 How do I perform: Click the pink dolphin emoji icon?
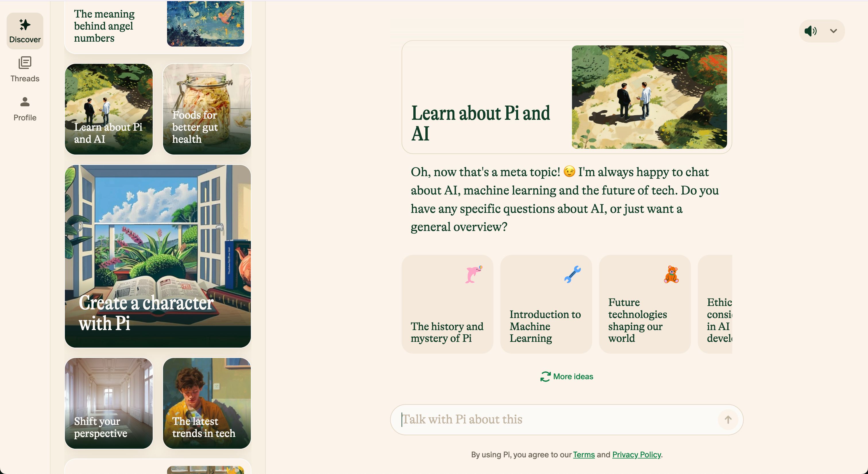coord(474,274)
